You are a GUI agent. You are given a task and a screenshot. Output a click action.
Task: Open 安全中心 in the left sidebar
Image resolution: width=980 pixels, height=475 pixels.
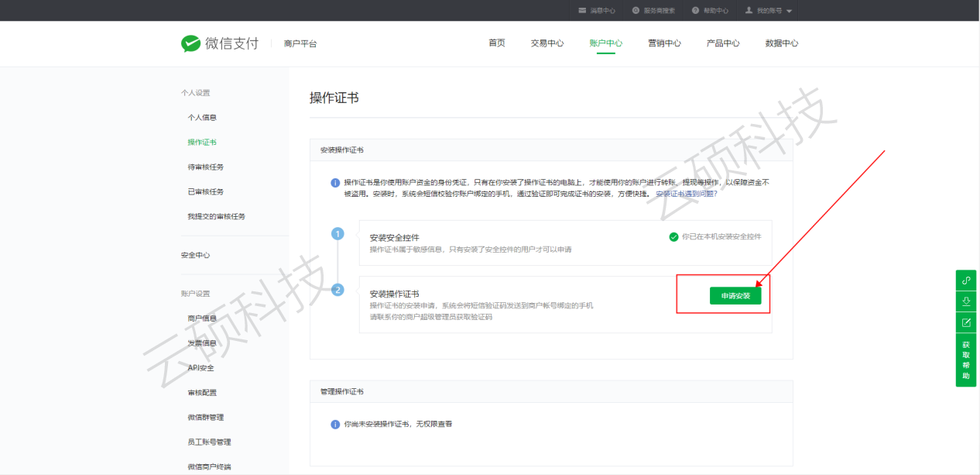[195, 255]
